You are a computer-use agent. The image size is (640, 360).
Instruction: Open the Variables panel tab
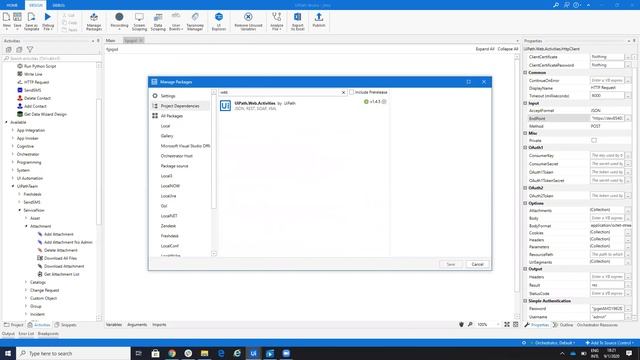pyautogui.click(x=114, y=324)
